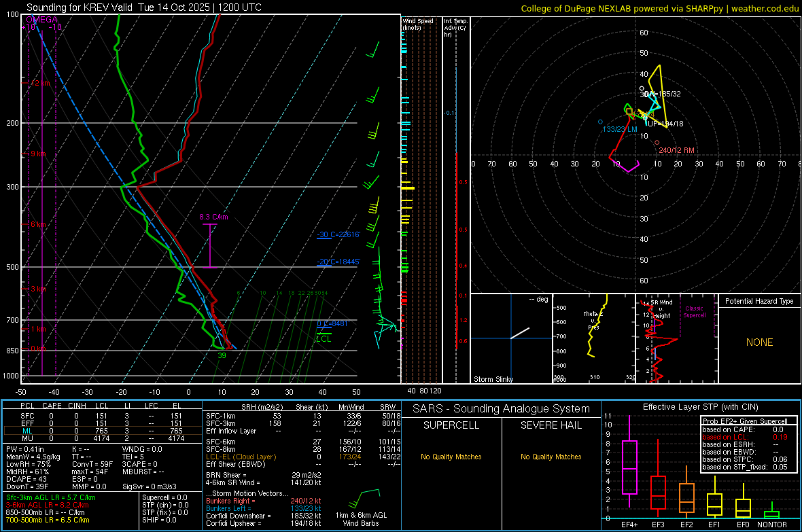Click the 'NONE' hazard type value
802x532 pixels.
pos(759,342)
